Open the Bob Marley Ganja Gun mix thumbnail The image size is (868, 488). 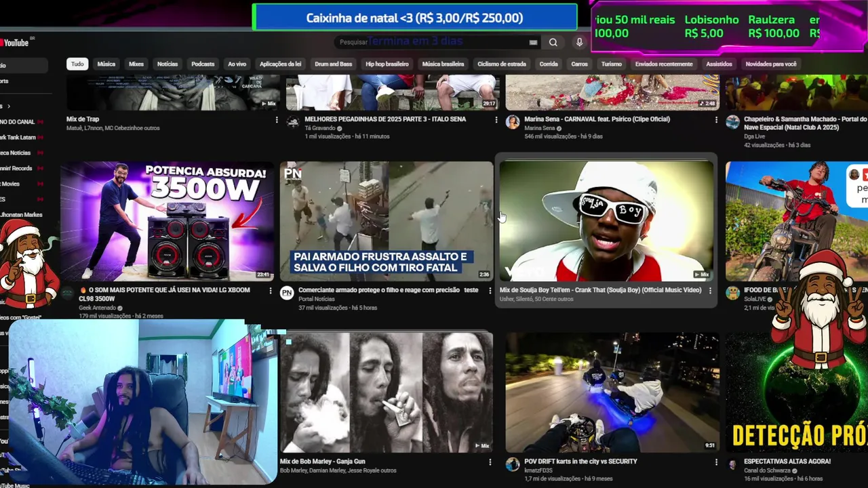click(x=387, y=392)
